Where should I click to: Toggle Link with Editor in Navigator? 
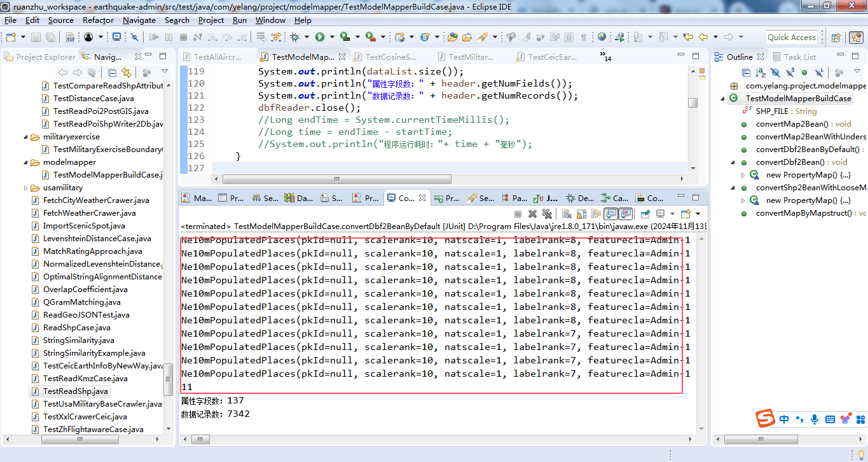tap(127, 73)
